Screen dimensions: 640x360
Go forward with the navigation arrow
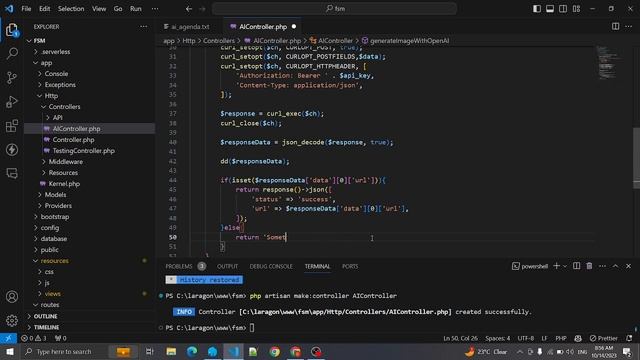coord(202,9)
